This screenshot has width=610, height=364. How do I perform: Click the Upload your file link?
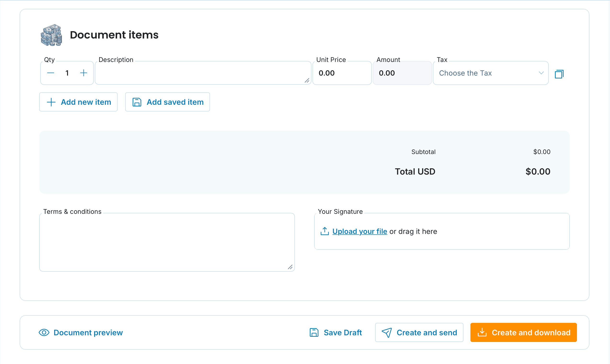pyautogui.click(x=360, y=231)
